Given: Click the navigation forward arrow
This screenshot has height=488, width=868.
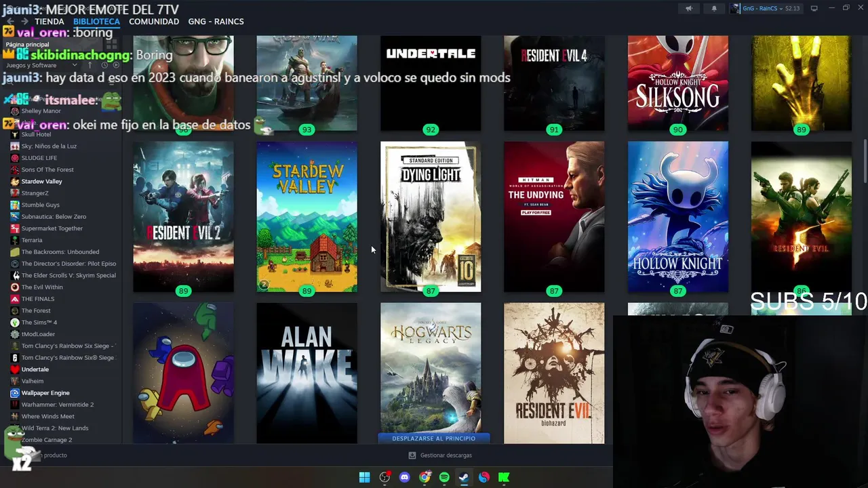Looking at the screenshot, I should [x=24, y=22].
